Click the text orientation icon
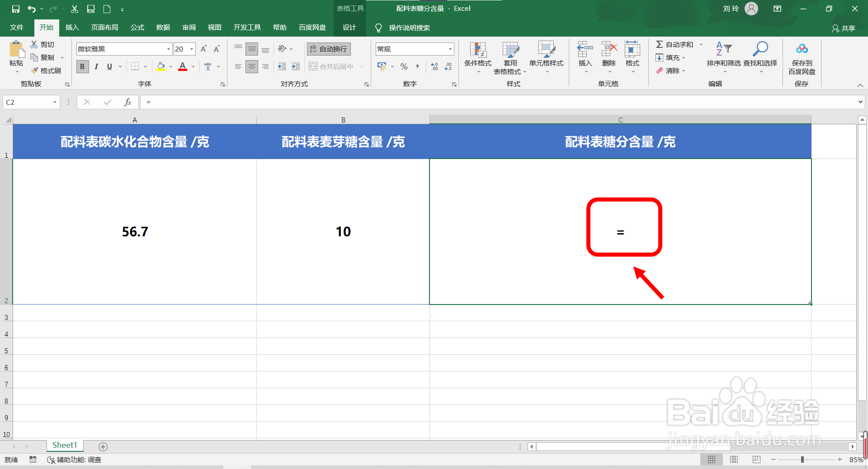The height and width of the screenshot is (469, 868). point(282,49)
